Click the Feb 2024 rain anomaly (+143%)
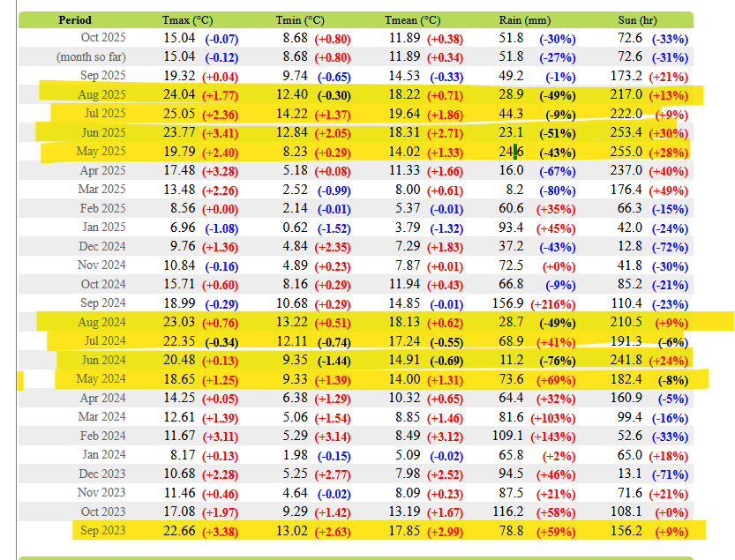This screenshot has width=735, height=560. point(552,437)
